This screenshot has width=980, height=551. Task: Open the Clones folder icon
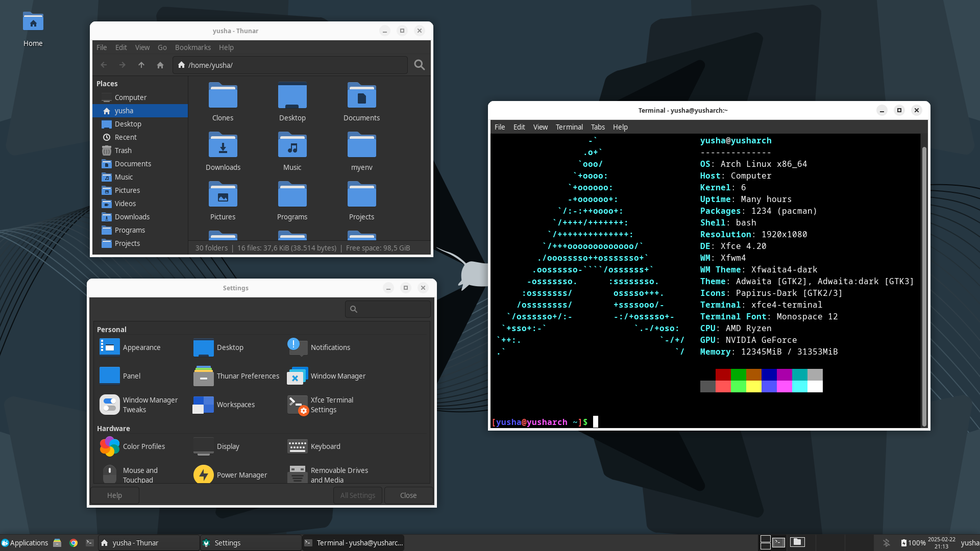coord(223,95)
